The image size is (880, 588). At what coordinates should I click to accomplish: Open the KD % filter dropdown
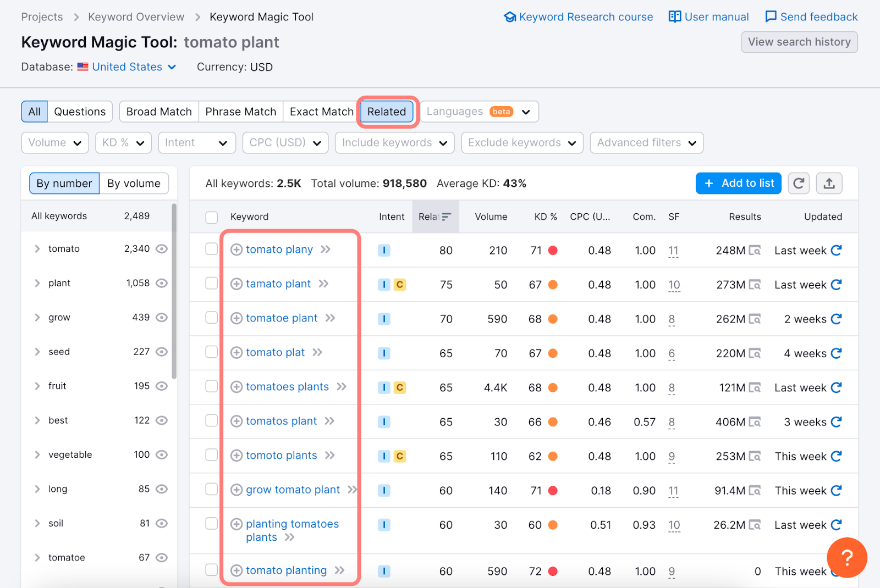(x=123, y=143)
